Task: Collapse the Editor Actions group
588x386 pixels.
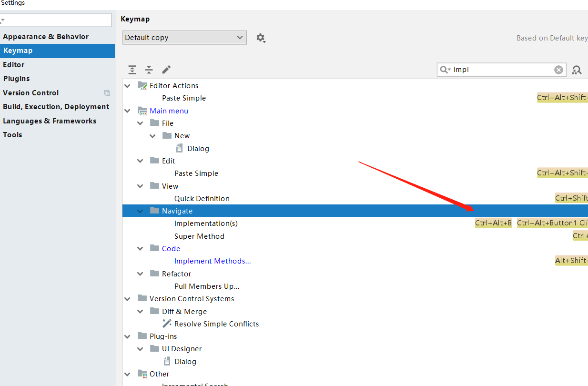Action: click(x=127, y=86)
